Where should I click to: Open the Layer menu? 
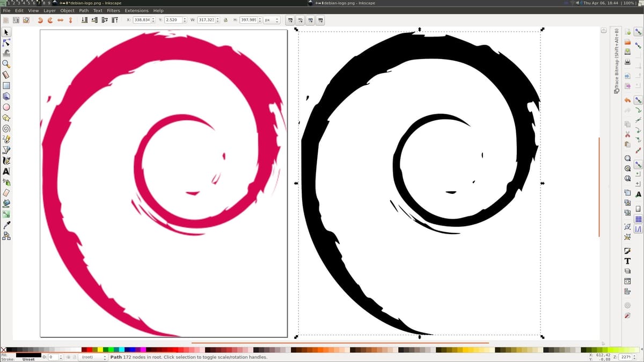pos(49,10)
